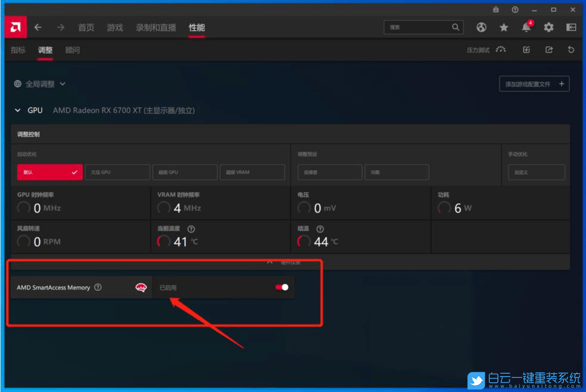The image size is (586, 392).
Task: Click the export profile icon
Action: click(x=549, y=50)
